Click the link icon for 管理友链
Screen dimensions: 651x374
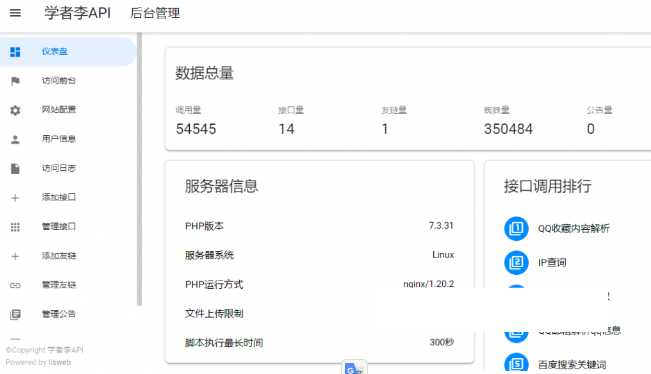[15, 285]
